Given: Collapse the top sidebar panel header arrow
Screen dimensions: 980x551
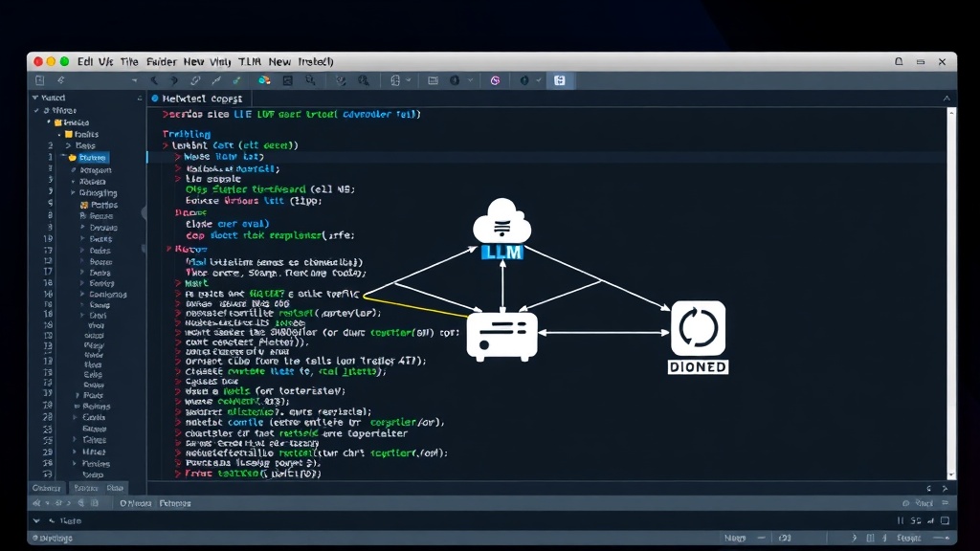Looking at the screenshot, I should 35,98.
